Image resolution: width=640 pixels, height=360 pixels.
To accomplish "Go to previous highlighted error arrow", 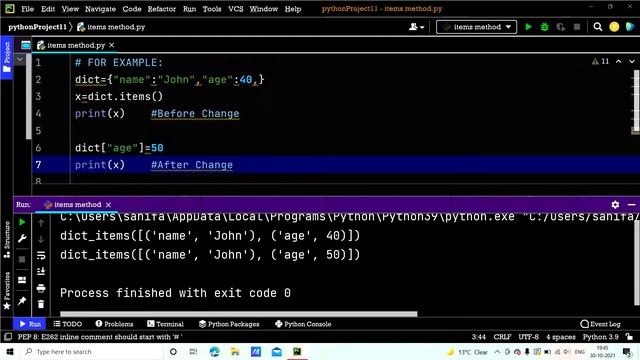I will (619, 62).
